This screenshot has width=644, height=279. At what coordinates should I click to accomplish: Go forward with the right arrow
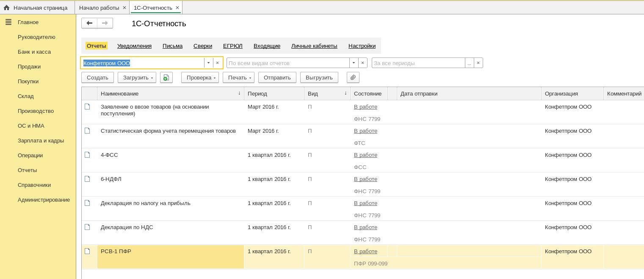(105, 23)
